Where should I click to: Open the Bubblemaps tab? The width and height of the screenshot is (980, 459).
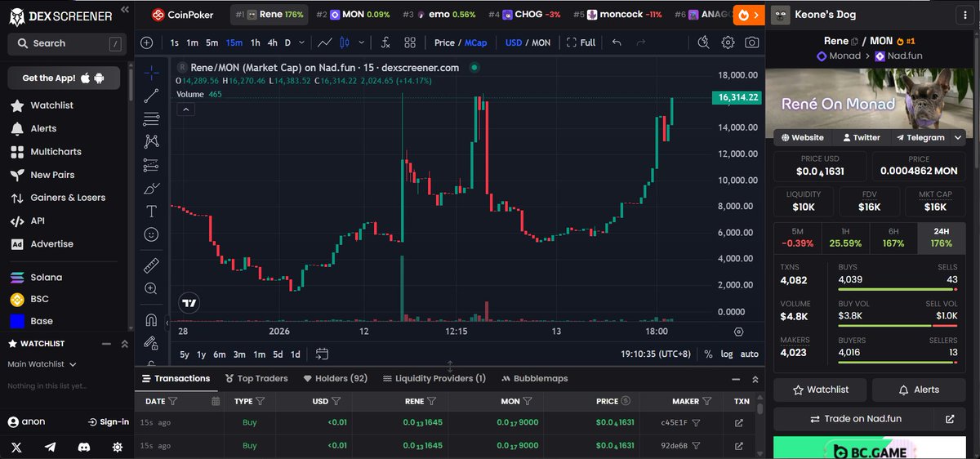534,378
